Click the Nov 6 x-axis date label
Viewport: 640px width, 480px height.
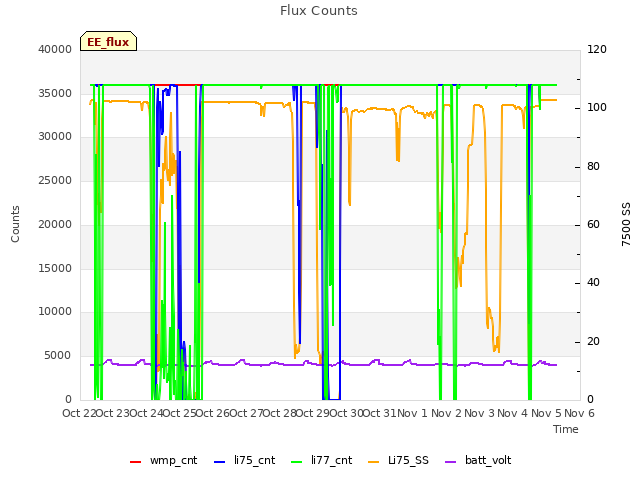tap(580, 413)
